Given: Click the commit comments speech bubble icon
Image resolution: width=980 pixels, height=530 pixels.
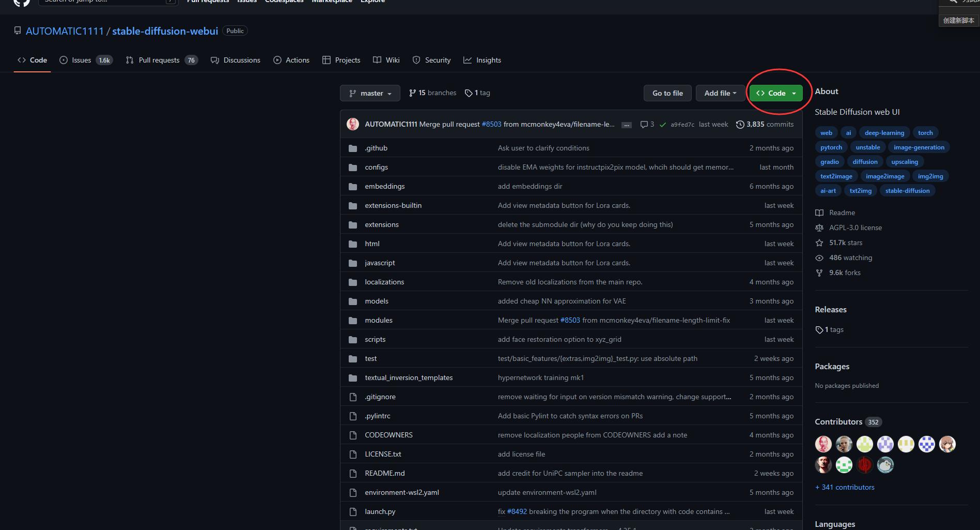Looking at the screenshot, I should tap(644, 125).
